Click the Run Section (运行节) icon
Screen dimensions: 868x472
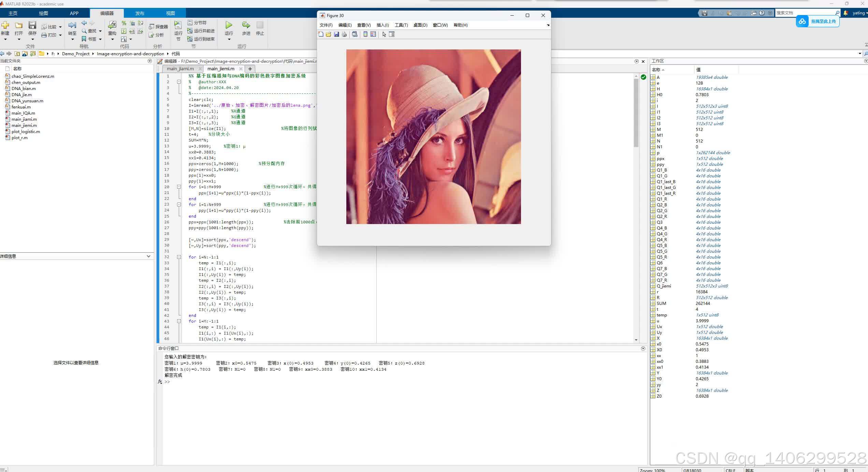tap(178, 25)
